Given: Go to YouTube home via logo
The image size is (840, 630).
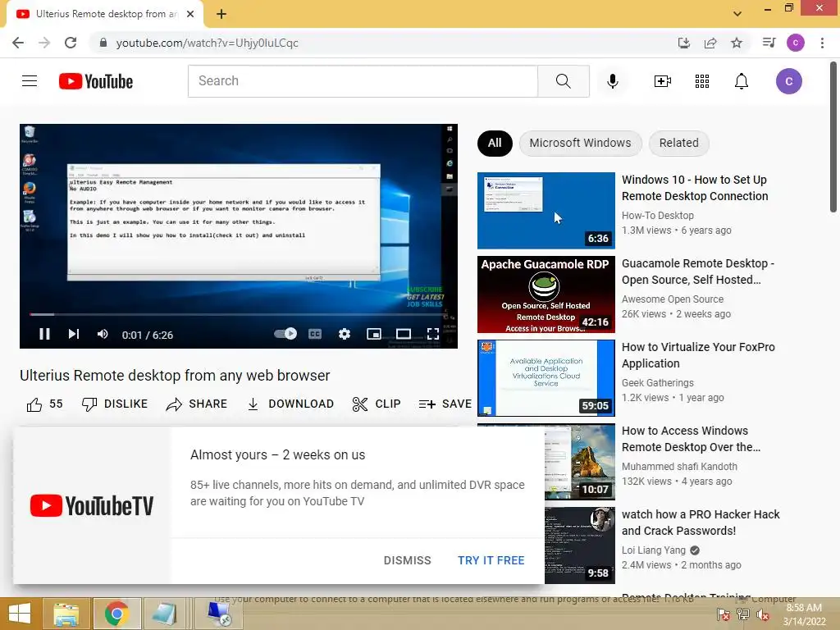Looking at the screenshot, I should 96,81.
